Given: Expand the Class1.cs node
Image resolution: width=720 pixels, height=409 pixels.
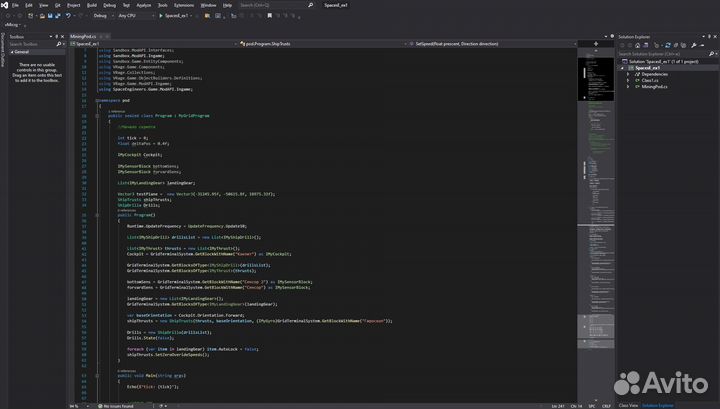Looking at the screenshot, I should [x=628, y=80].
